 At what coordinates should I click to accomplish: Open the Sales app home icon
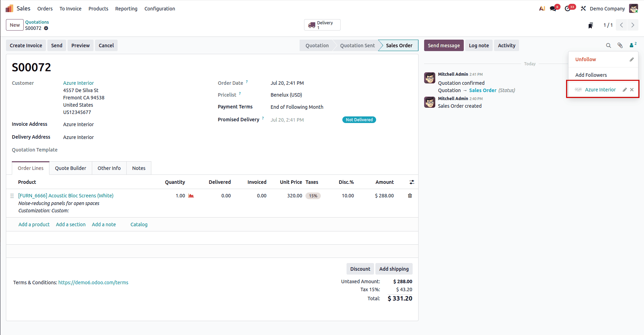[9, 8]
